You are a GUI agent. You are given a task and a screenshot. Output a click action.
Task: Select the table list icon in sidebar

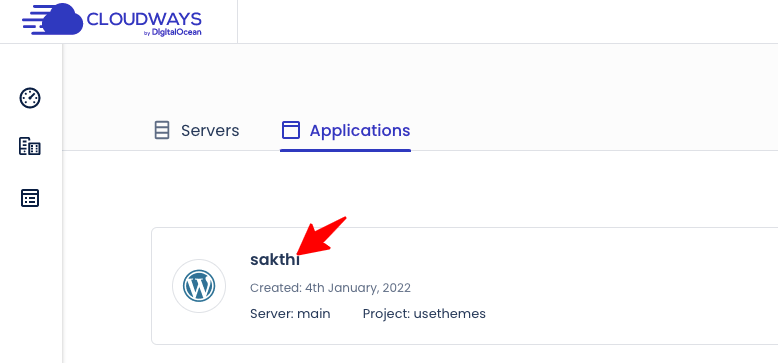point(30,198)
